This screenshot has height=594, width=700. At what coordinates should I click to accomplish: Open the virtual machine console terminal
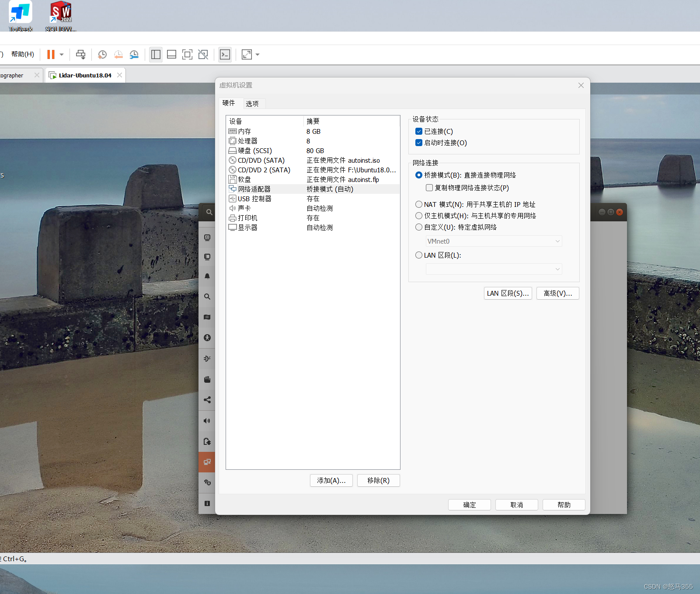coord(225,54)
